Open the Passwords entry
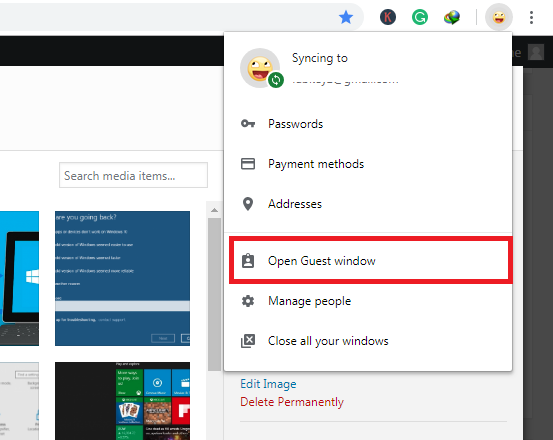 point(368,124)
